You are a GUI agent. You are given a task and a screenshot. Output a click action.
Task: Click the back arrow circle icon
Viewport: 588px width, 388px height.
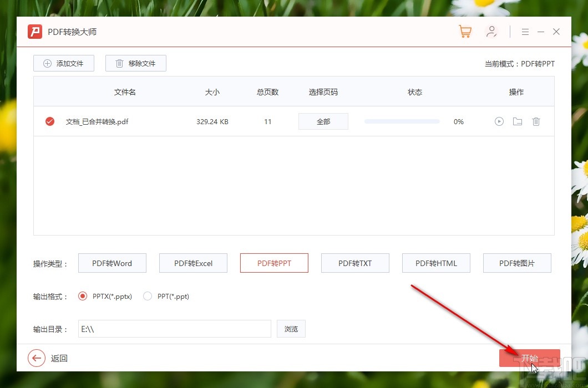coord(37,358)
